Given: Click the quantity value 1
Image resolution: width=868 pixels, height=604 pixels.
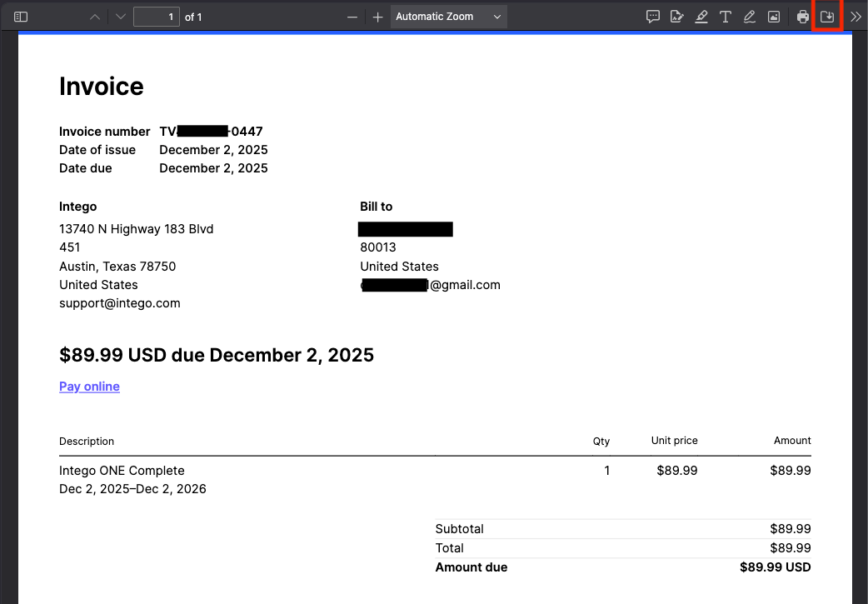Looking at the screenshot, I should tap(607, 471).
